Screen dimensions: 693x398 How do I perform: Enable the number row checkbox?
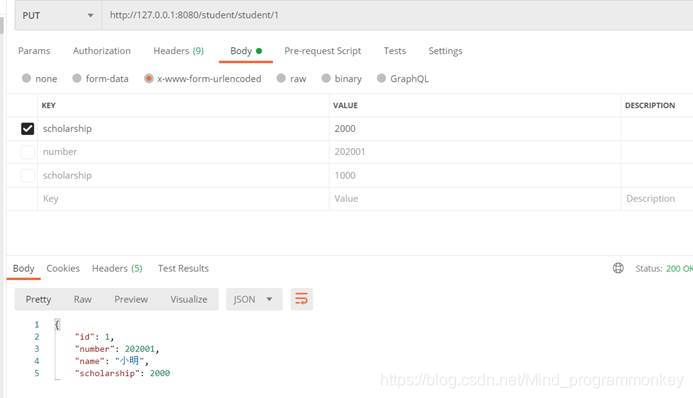[27, 152]
